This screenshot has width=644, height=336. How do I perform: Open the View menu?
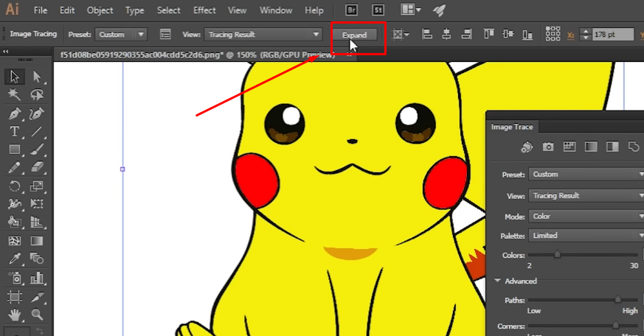point(237,10)
